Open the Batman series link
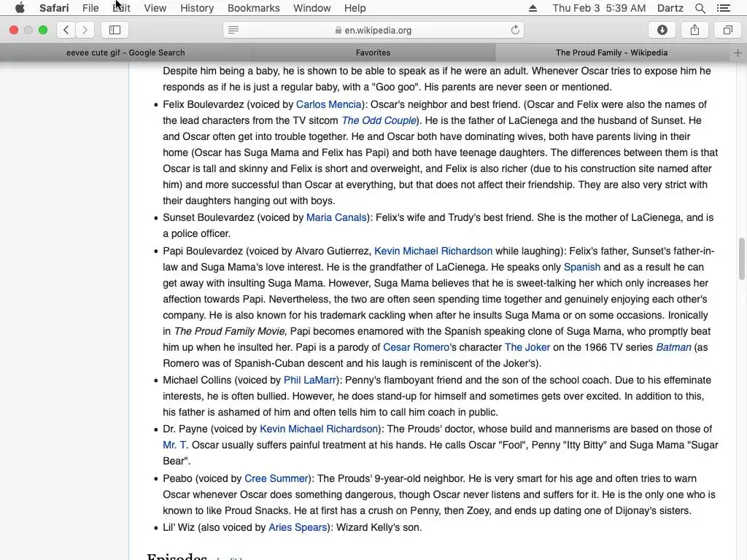This screenshot has height=560, width=747. pos(673,347)
